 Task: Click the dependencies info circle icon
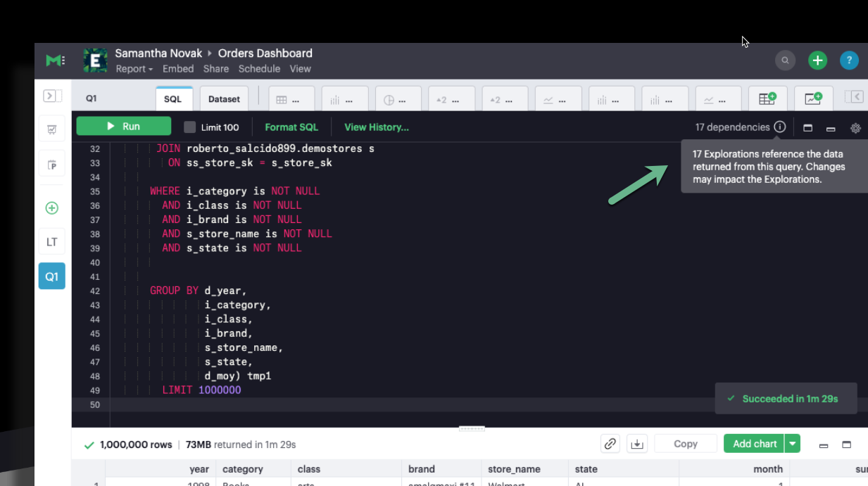click(780, 127)
